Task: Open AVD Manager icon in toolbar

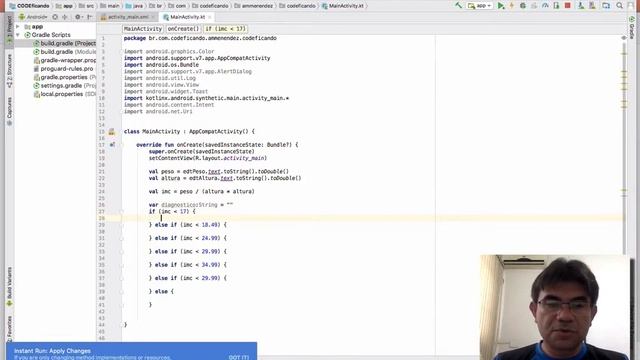Action: [x=581, y=6]
